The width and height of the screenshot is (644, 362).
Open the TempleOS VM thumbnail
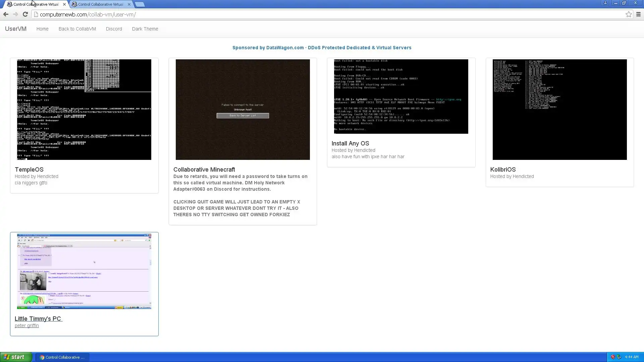(84, 110)
